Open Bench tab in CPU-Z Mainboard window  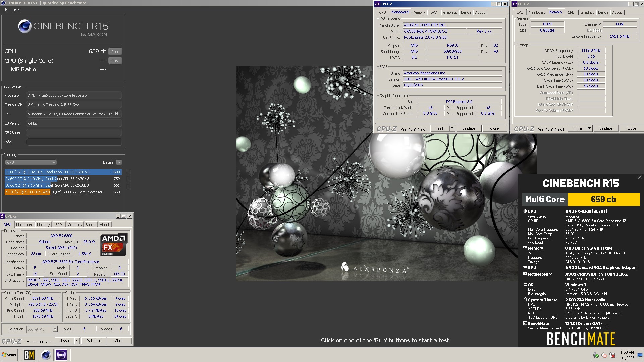tap(466, 12)
